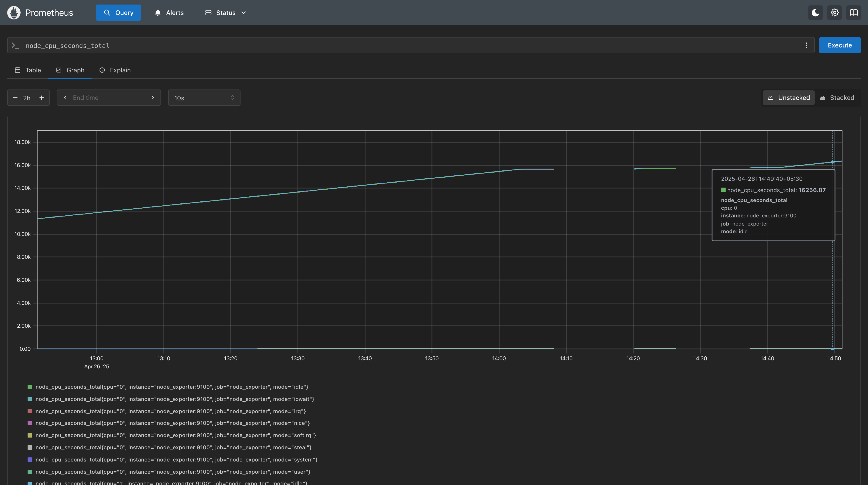Click the 8.00k y-axis label
This screenshot has width=868, height=485.
pyautogui.click(x=24, y=257)
